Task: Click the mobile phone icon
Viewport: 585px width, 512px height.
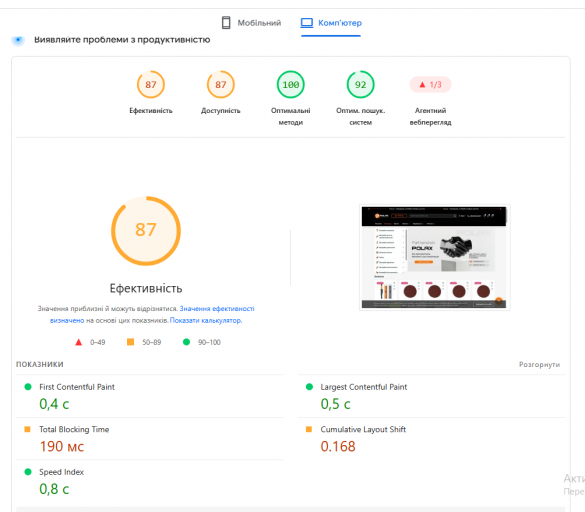Action: (x=226, y=23)
